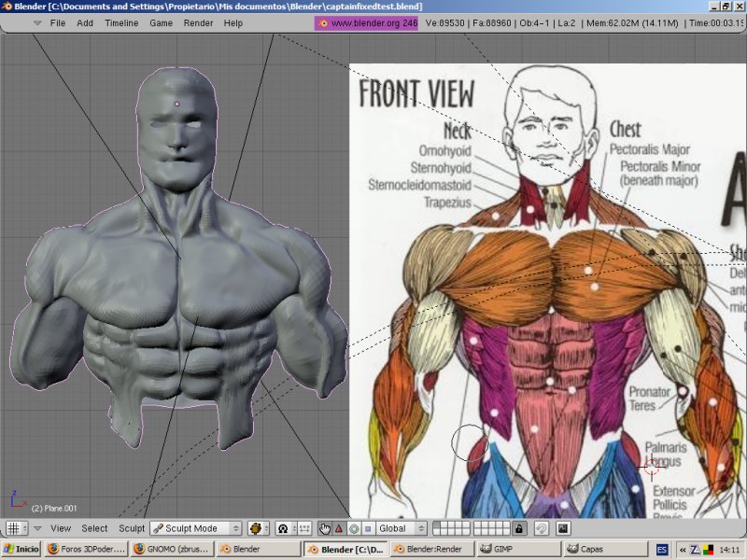The image size is (747, 560).
Task: Open the pivot point selector arrows
Action: click(x=294, y=528)
